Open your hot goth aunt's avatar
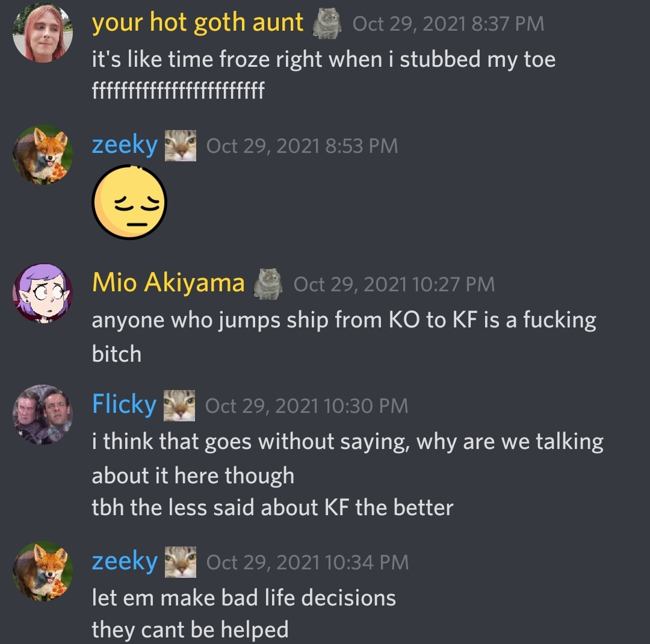Screen dimensions: 650x644 click(x=43, y=33)
